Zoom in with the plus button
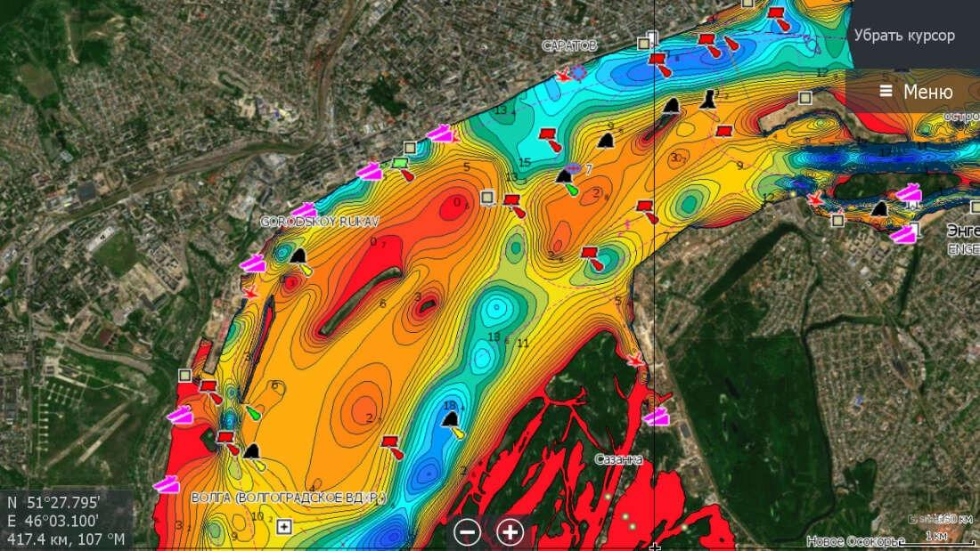This screenshot has height=551, width=980. [x=510, y=532]
